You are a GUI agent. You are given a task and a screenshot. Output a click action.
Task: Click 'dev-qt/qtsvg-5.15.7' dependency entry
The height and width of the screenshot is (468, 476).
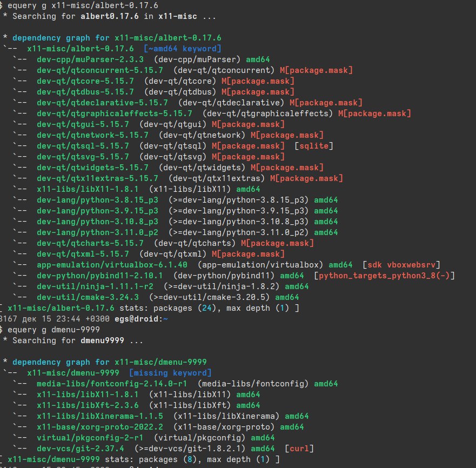click(83, 157)
